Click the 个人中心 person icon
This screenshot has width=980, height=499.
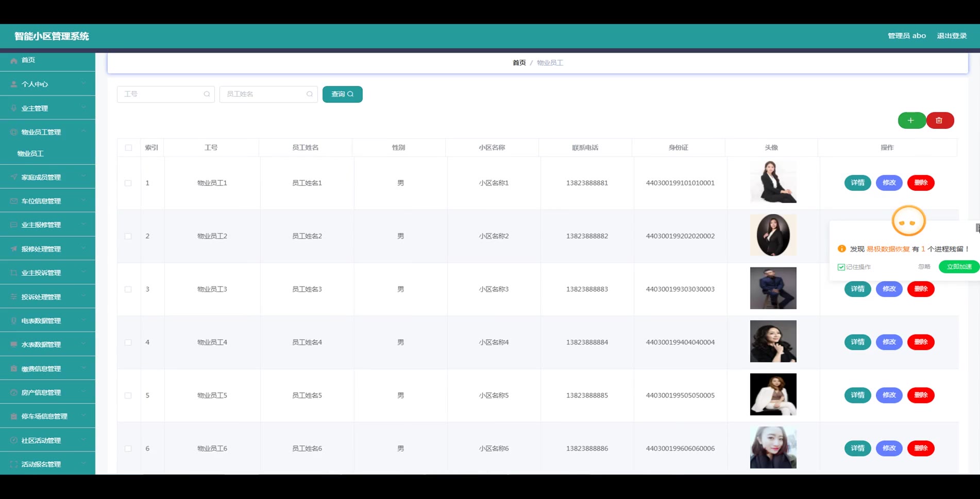click(x=14, y=84)
